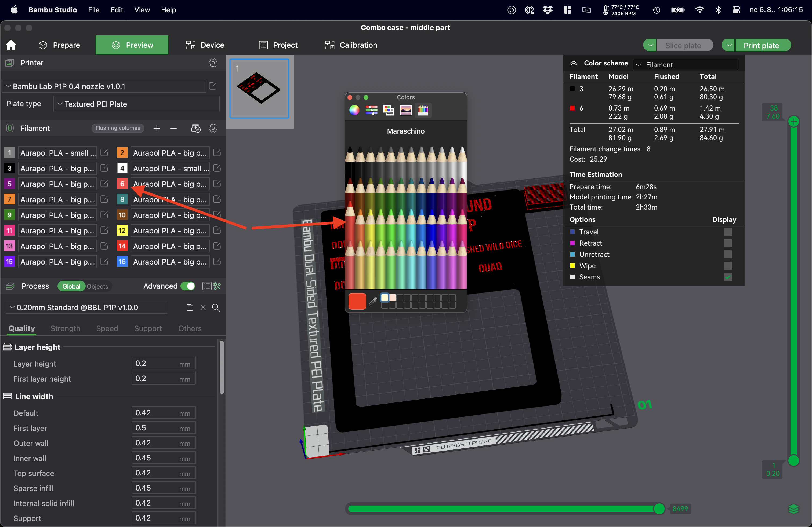Switch to the pencils palette in Colors

pos(423,110)
